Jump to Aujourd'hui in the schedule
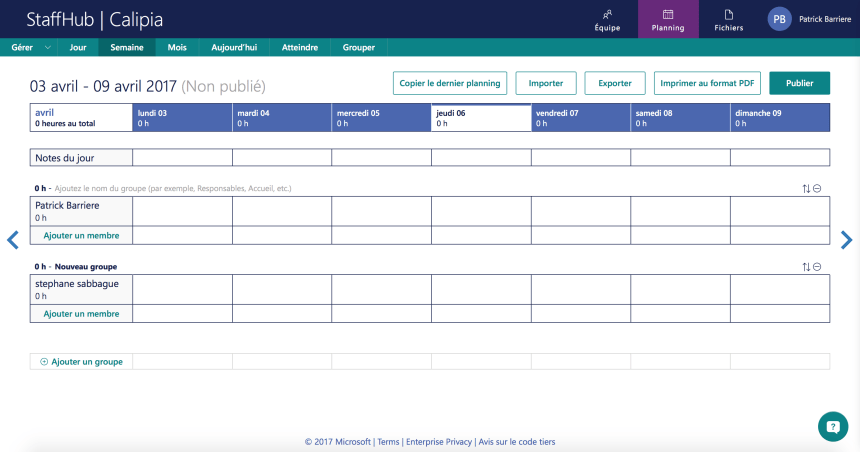 [234, 47]
